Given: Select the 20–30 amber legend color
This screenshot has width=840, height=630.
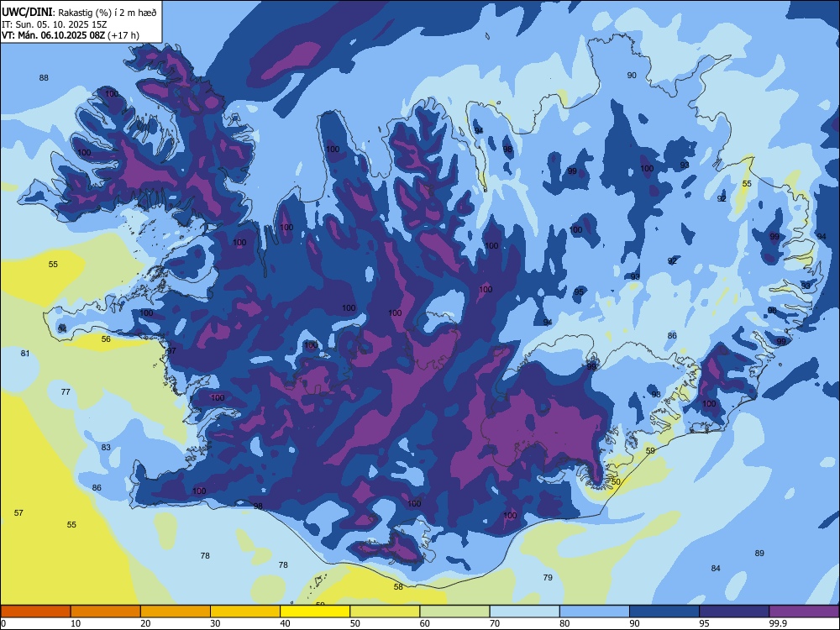Looking at the screenshot, I should pos(176,612).
